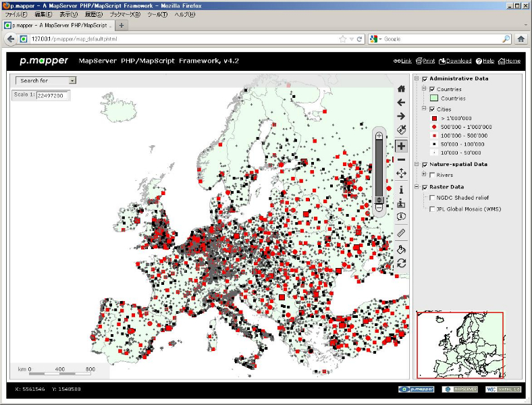Collapse the Administrative Data group

click(417, 78)
